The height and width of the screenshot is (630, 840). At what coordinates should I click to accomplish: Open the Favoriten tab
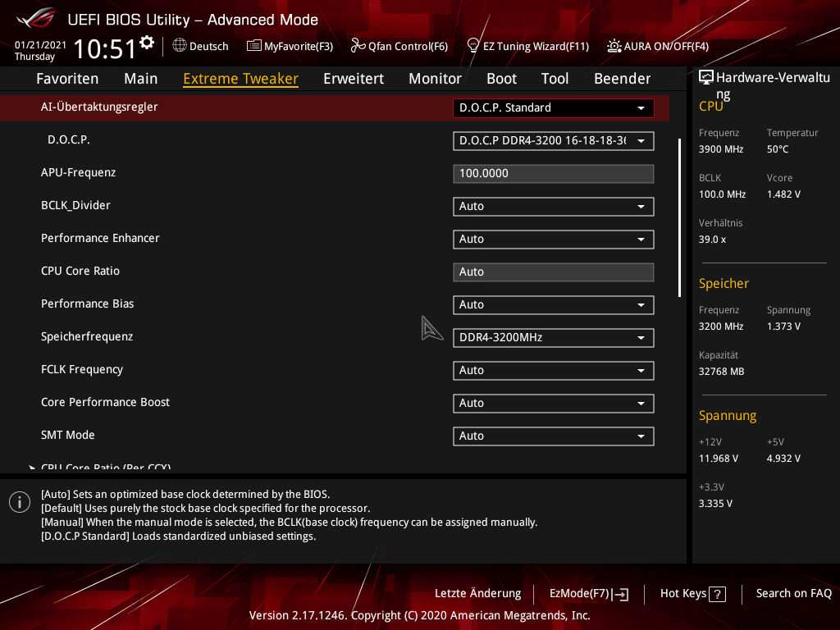coord(67,79)
